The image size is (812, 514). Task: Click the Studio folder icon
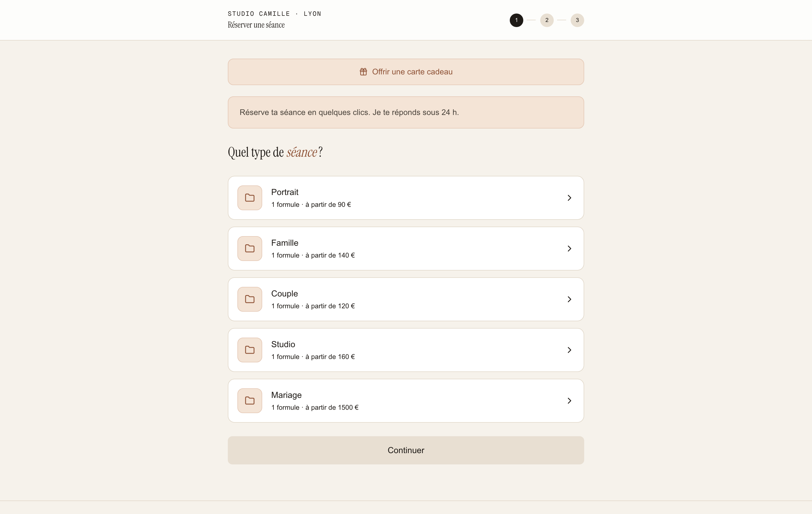250,350
